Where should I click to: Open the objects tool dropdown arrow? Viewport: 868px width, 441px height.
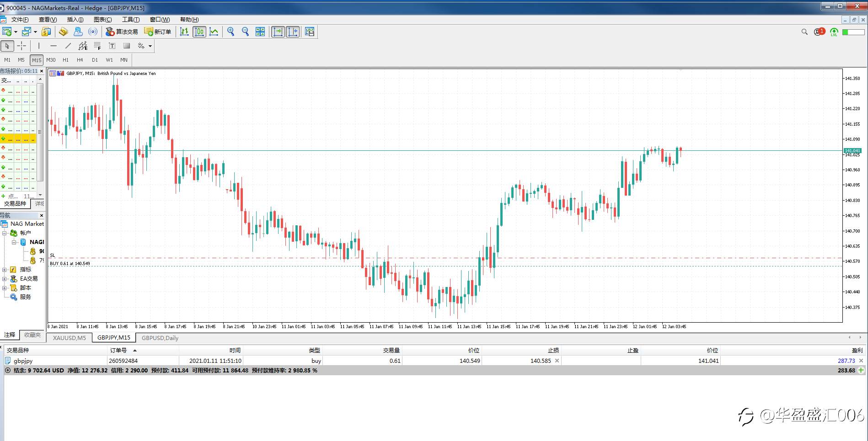(150, 46)
